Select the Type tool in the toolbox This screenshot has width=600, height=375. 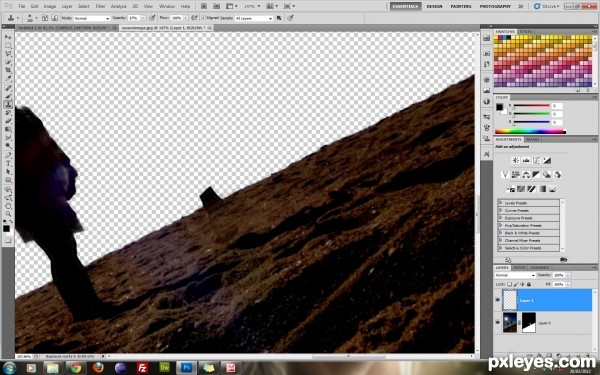click(8, 163)
